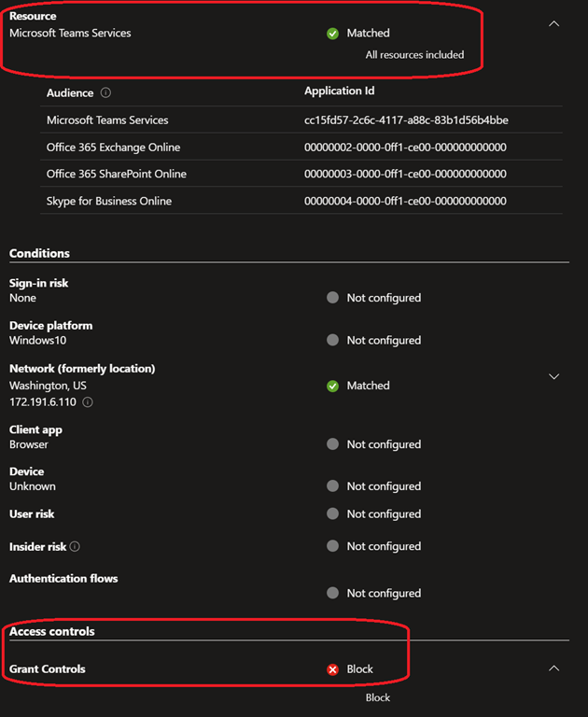Click the green Matched checkmark for Resource
The image size is (588, 717).
332,34
